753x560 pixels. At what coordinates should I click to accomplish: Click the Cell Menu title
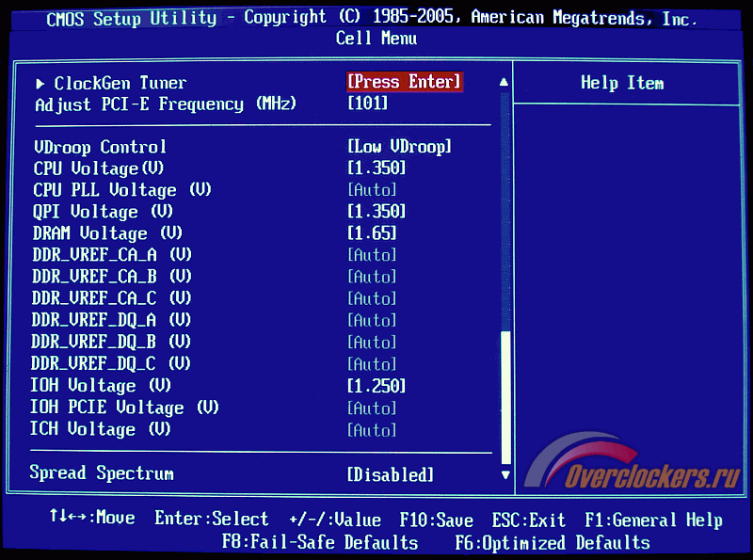pos(376,39)
